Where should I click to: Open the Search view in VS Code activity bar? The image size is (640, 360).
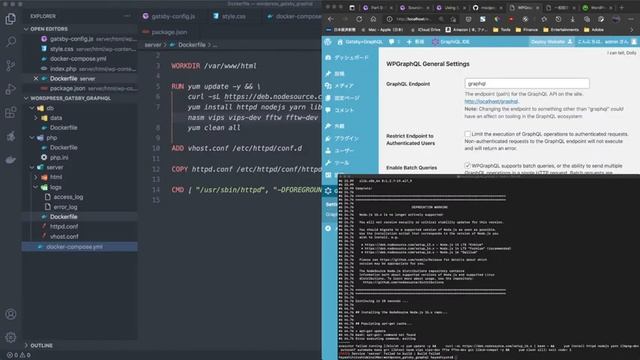click(x=11, y=42)
